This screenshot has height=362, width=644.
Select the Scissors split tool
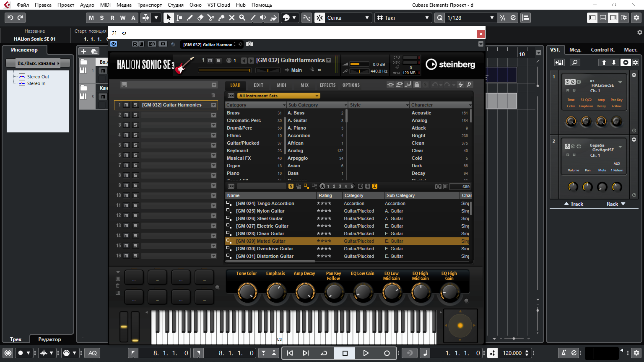pyautogui.click(x=211, y=18)
